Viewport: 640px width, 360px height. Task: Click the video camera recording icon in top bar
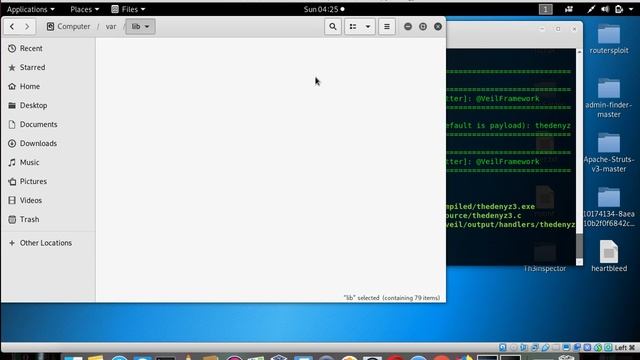(x=569, y=9)
